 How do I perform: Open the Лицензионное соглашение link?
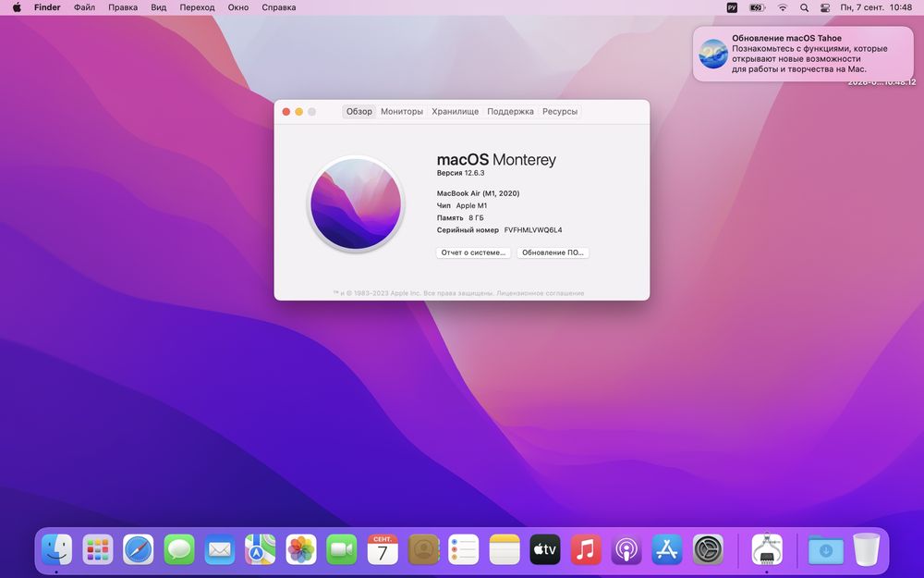pos(540,293)
